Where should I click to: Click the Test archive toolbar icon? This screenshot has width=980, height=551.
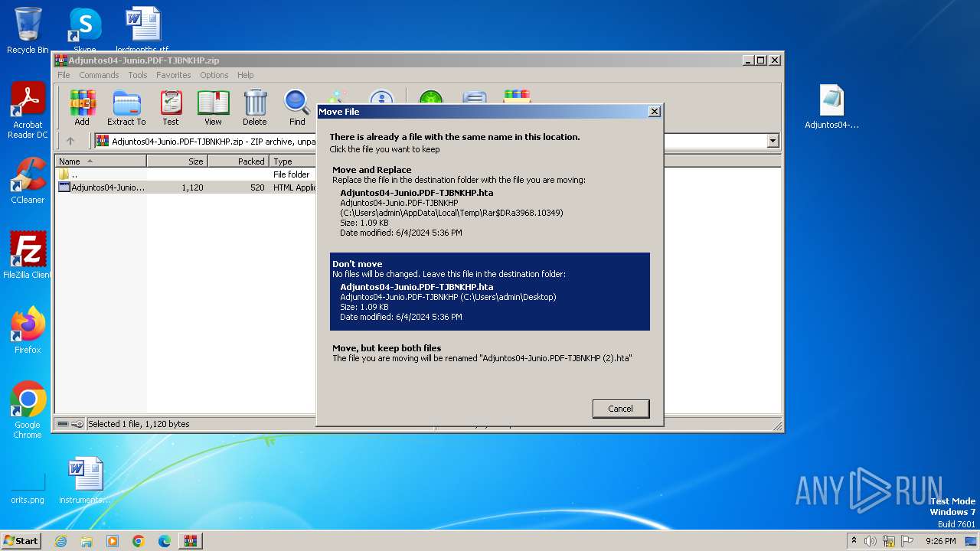click(171, 107)
